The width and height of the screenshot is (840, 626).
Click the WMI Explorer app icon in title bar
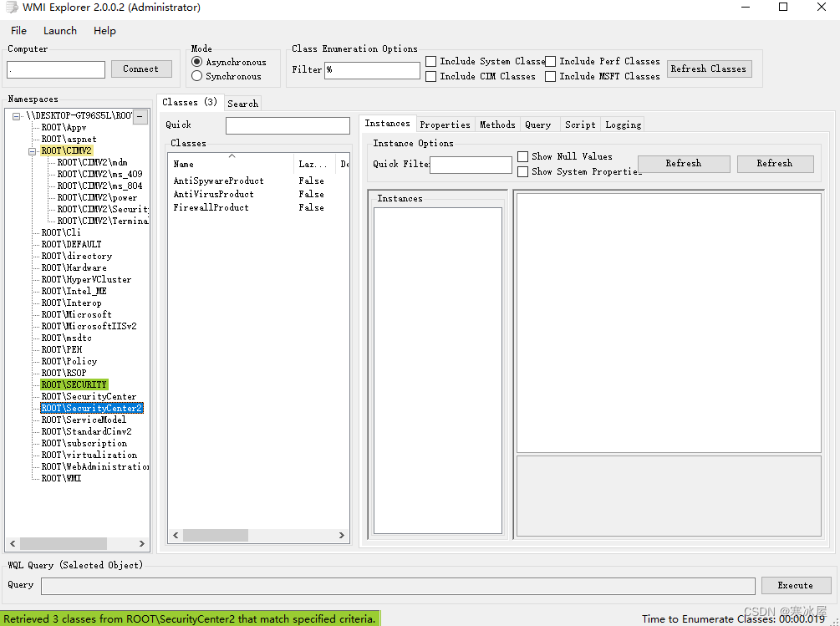pyautogui.click(x=11, y=8)
